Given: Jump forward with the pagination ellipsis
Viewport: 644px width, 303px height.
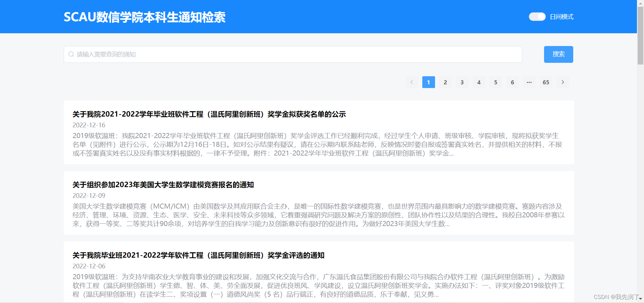Looking at the screenshot, I should 529,82.
